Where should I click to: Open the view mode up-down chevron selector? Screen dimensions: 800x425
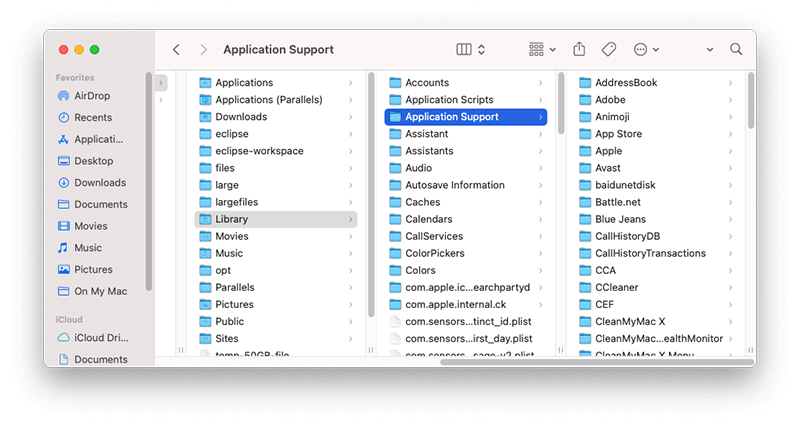coord(481,49)
